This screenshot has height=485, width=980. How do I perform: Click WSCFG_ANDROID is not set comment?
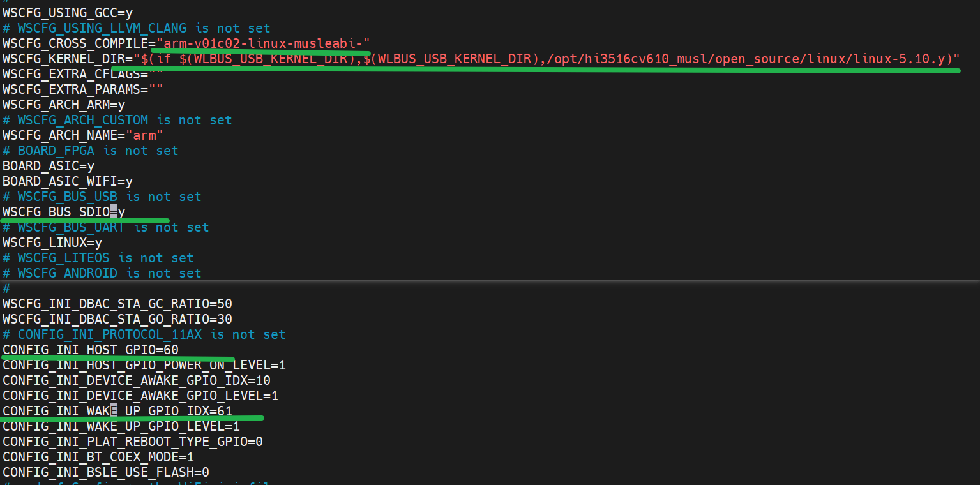pyautogui.click(x=102, y=273)
